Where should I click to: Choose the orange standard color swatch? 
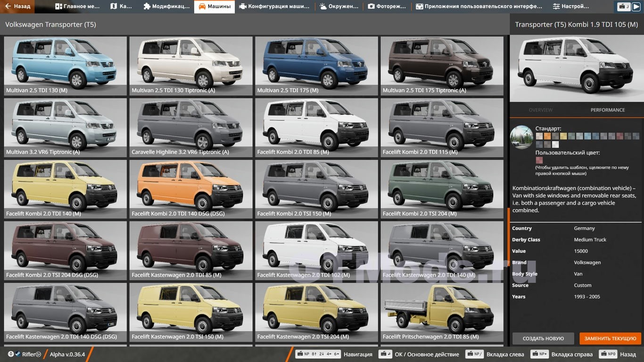pyautogui.click(x=547, y=136)
